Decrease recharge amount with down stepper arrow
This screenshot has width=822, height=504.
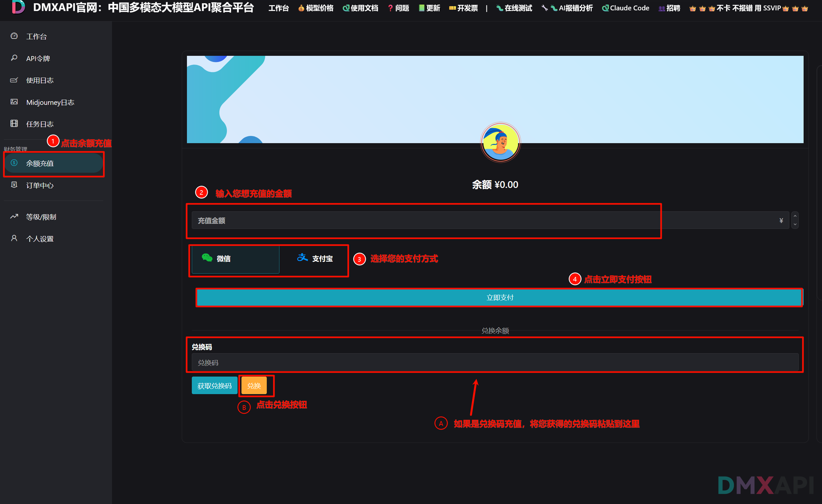point(795,224)
